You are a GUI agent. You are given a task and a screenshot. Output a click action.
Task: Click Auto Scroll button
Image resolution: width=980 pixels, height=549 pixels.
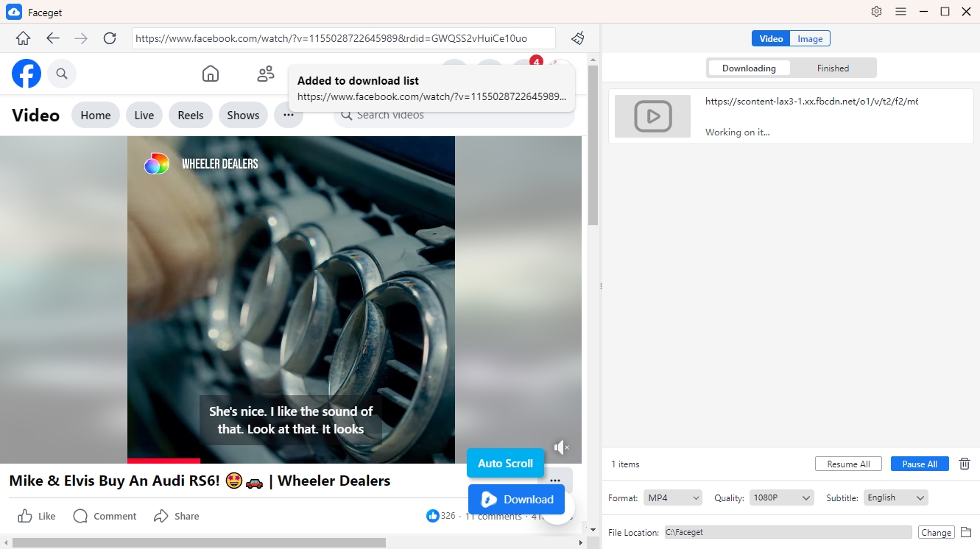pos(505,463)
